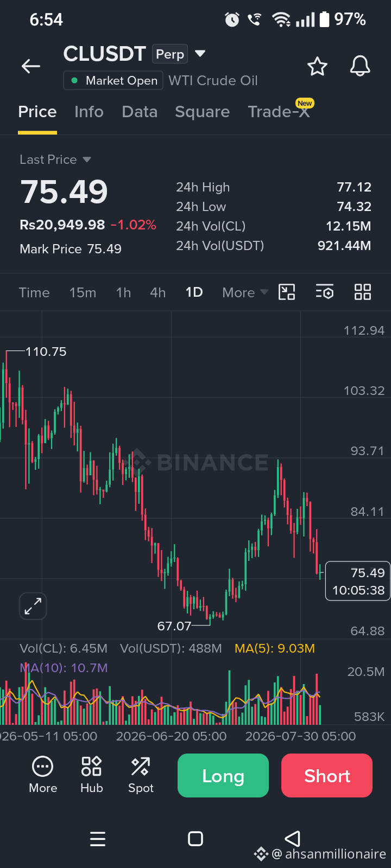Tap the 24h Low value 74.32
Viewport: 391px width, 868px height.
pyautogui.click(x=354, y=207)
